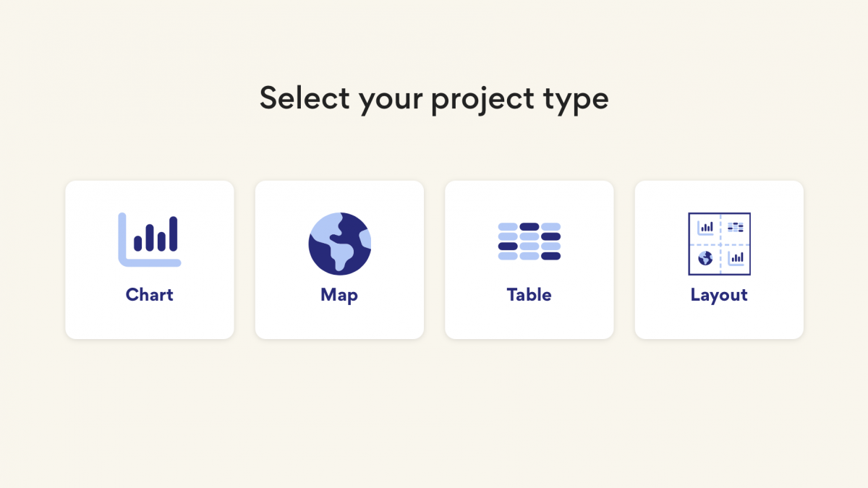The image size is (868, 488).
Task: Choose the Table project type card
Action: (x=529, y=260)
